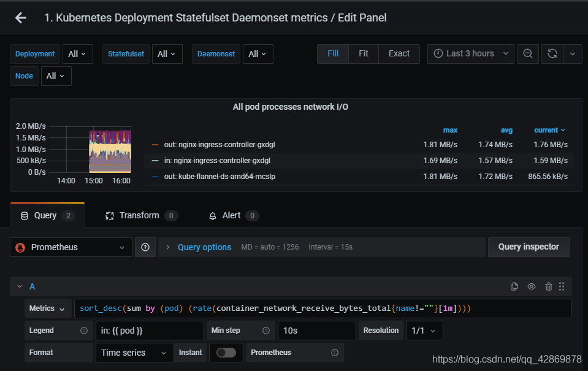Image resolution: width=588 pixels, height=371 pixels.
Task: Click the Transform tab icon
Action: point(110,216)
